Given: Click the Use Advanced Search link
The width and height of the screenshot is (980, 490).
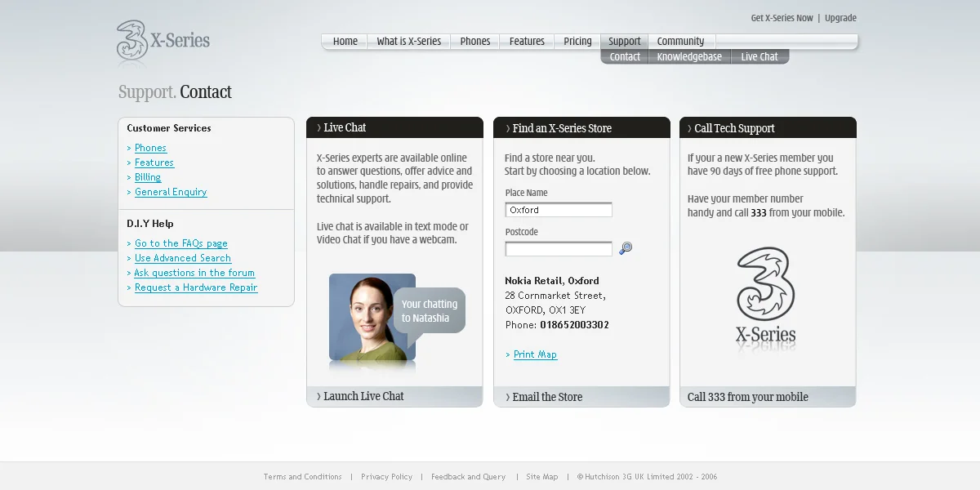Looking at the screenshot, I should pos(183,258).
